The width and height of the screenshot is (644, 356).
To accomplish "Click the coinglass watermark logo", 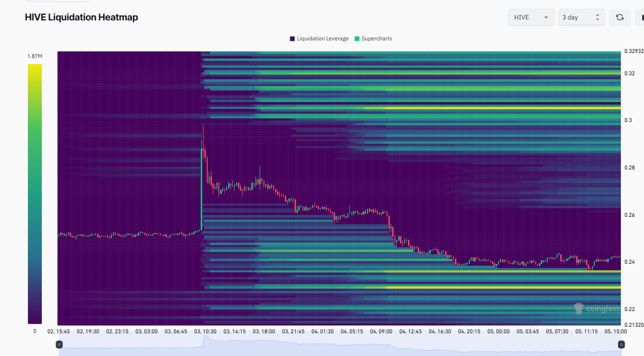I will 597,308.
